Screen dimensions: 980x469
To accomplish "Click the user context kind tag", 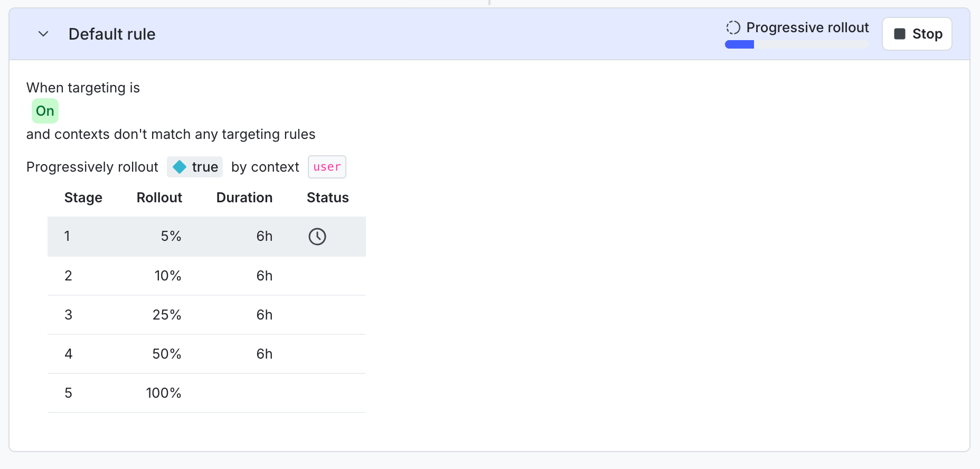I will (x=327, y=167).
